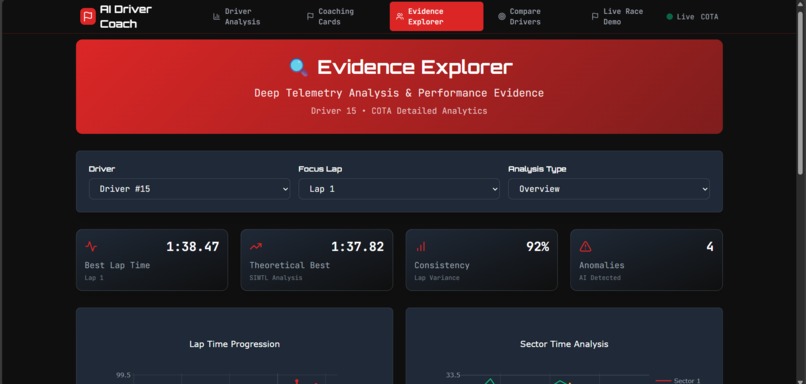Click the SIWTL Analysis caption
This screenshot has width=806, height=384.
[276, 278]
